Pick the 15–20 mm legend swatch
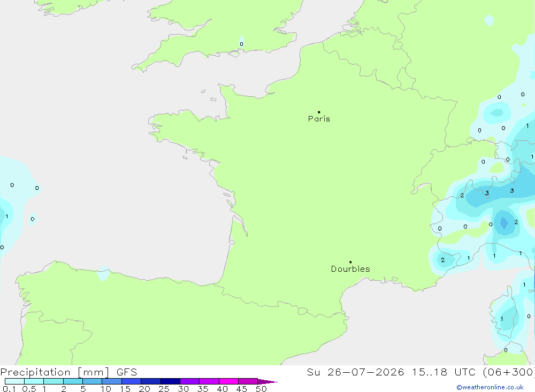535x392 pixels. point(131,381)
